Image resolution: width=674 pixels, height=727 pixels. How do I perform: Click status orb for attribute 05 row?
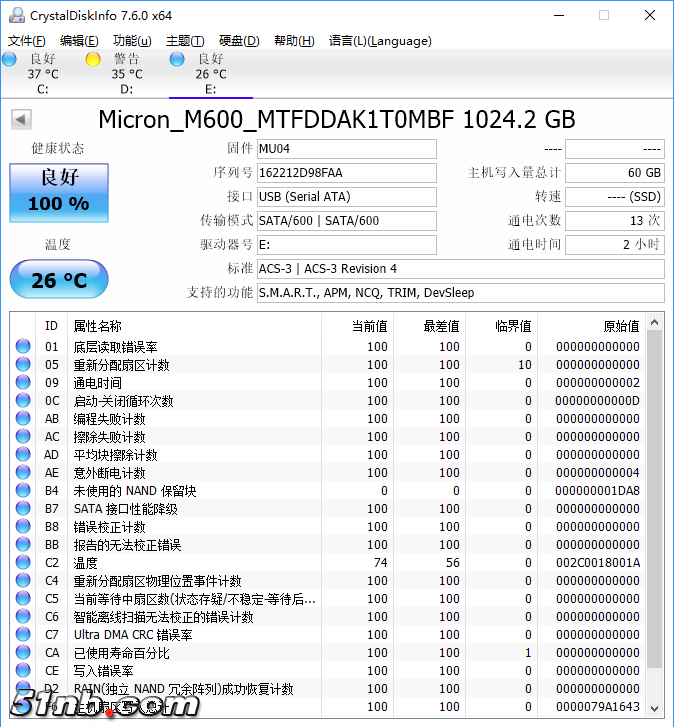(x=23, y=365)
